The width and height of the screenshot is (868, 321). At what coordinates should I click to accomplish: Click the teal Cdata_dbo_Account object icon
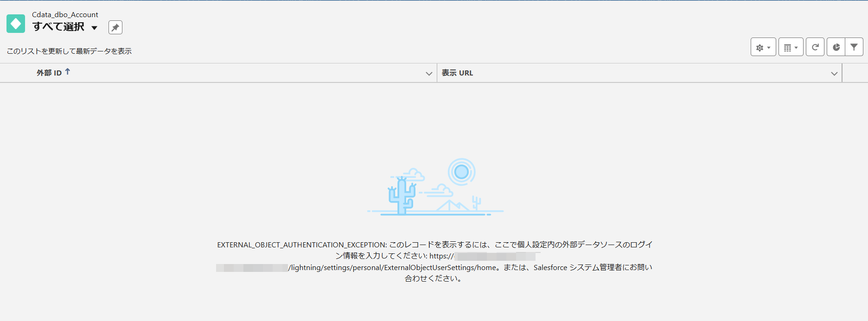tap(16, 24)
